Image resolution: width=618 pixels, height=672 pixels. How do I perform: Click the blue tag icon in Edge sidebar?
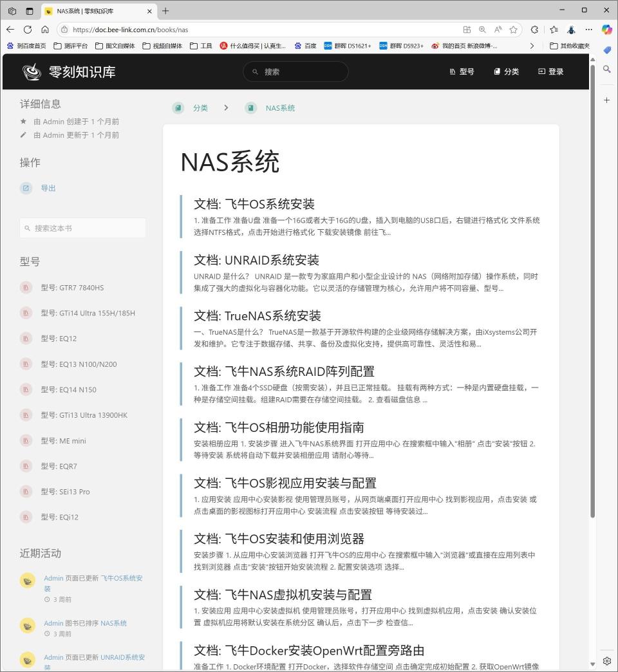click(x=607, y=50)
